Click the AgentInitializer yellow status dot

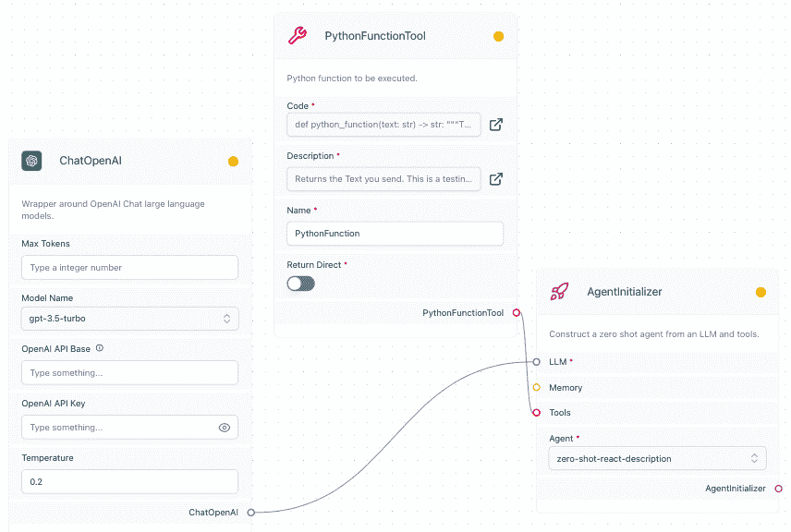click(x=761, y=293)
